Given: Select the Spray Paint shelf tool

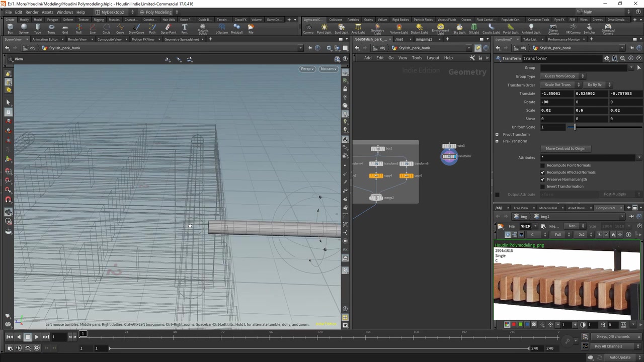Looking at the screenshot, I should (x=169, y=29).
